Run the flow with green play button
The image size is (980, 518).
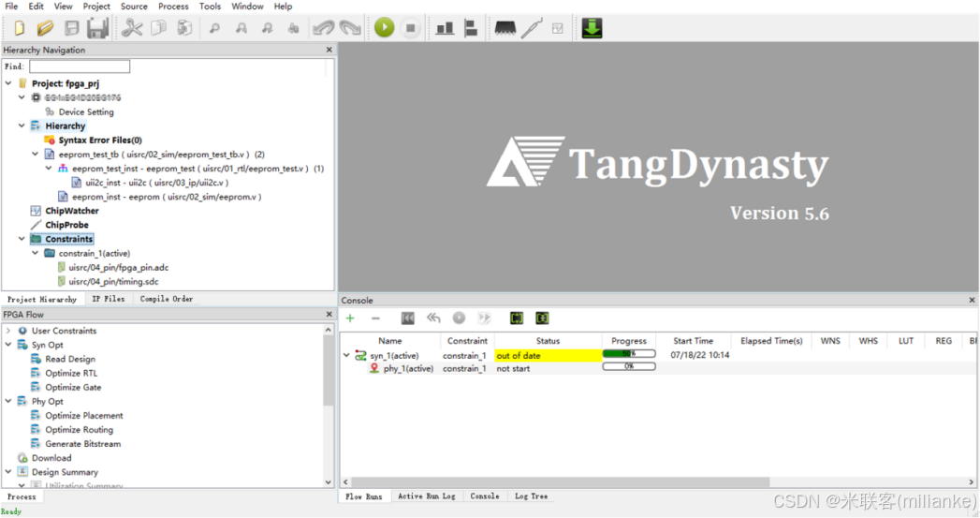[x=385, y=27]
